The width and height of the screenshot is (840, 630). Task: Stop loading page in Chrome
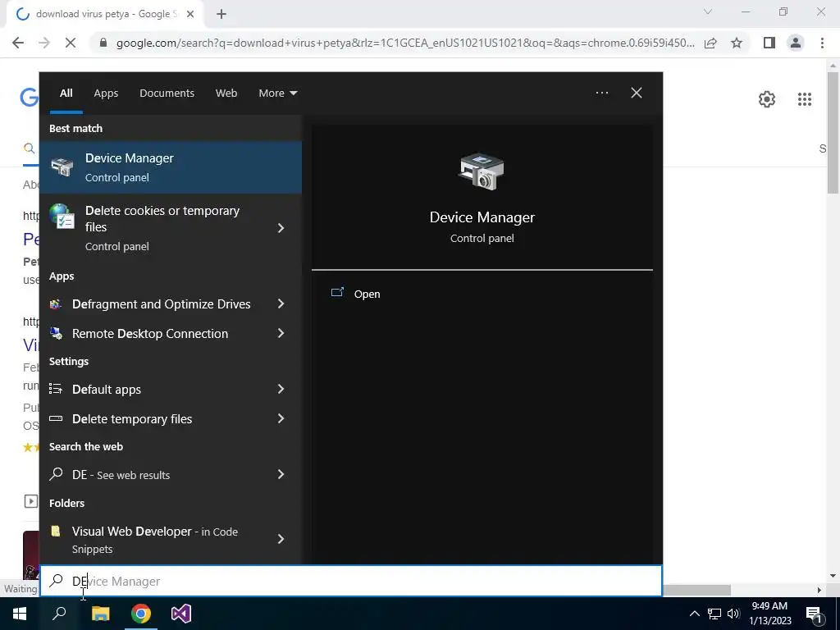tap(71, 43)
